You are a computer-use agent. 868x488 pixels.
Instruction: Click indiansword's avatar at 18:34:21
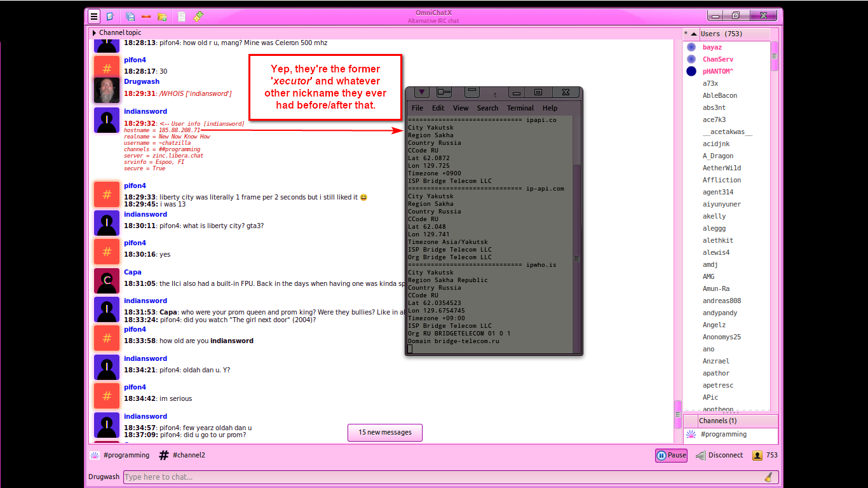pyautogui.click(x=107, y=367)
